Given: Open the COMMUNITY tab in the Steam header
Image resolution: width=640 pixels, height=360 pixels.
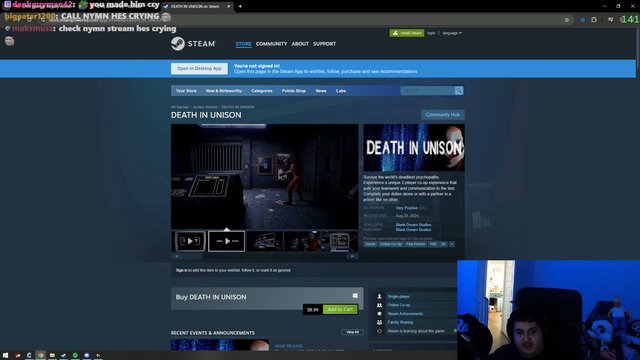Looking at the screenshot, I should (x=271, y=44).
